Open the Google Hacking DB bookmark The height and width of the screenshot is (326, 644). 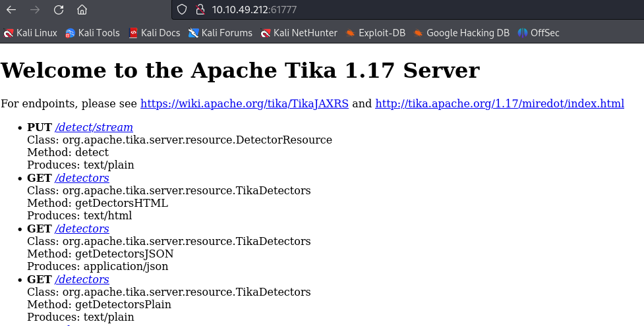461,33
